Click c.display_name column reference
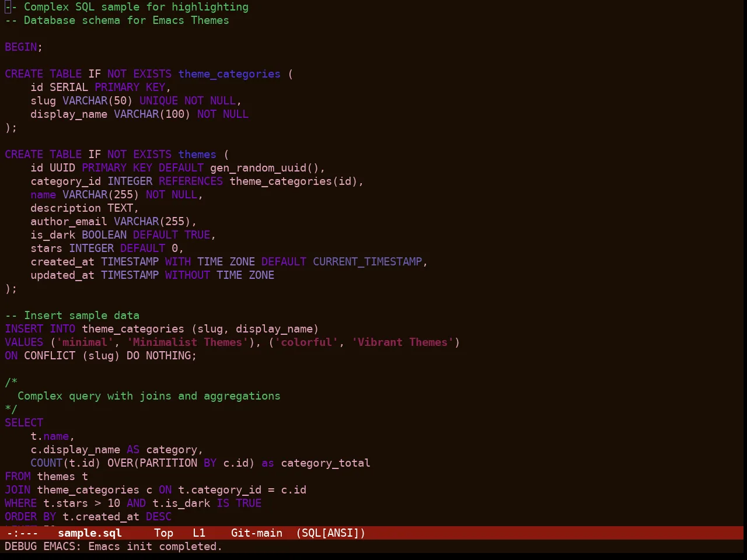Screen dimensions: 747x560 (75, 449)
